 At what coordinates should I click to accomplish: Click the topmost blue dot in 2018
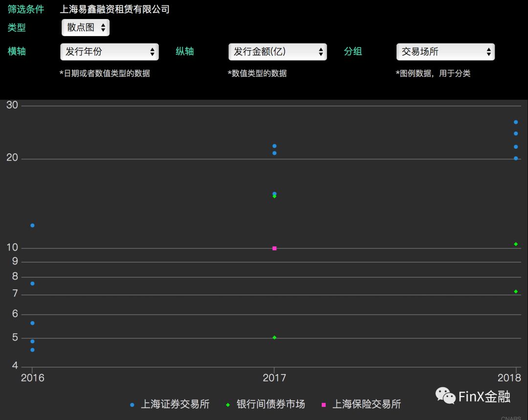click(516, 122)
